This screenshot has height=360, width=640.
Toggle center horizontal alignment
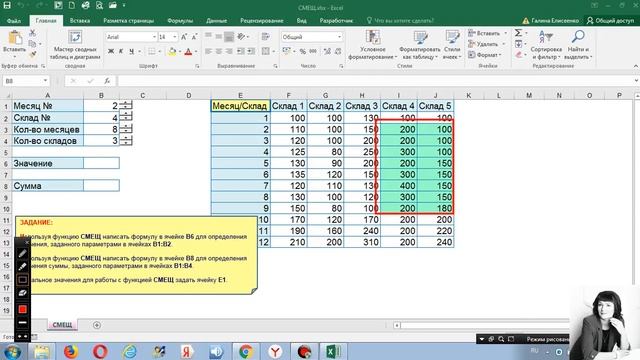pyautogui.click(x=219, y=51)
